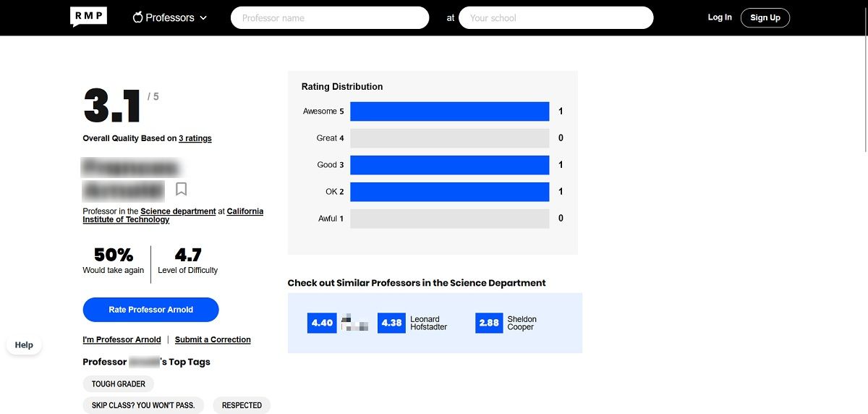Viewport: 868px width, 414px height.
Task: Open the 3 ratings link
Action: click(x=195, y=138)
